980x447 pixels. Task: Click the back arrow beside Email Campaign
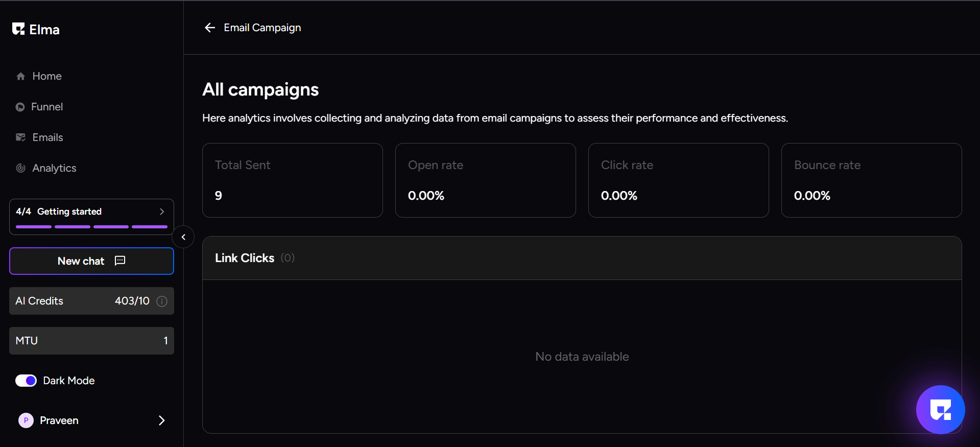point(209,28)
